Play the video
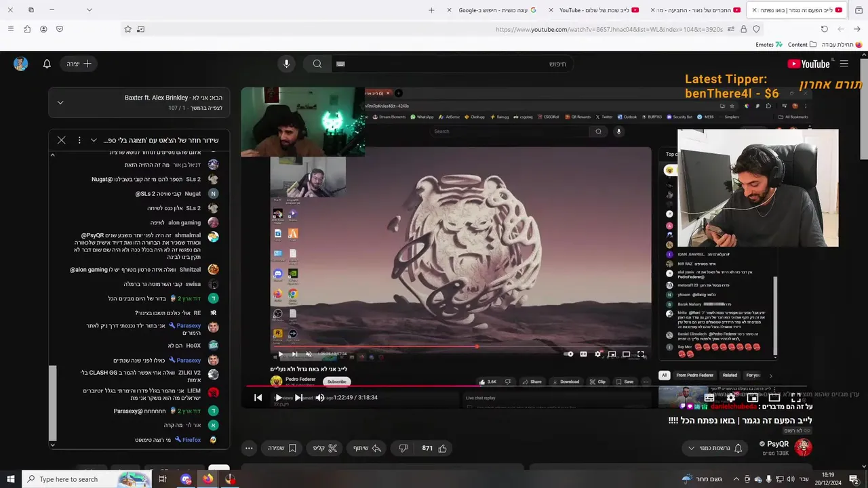The image size is (868, 488). click(278, 398)
